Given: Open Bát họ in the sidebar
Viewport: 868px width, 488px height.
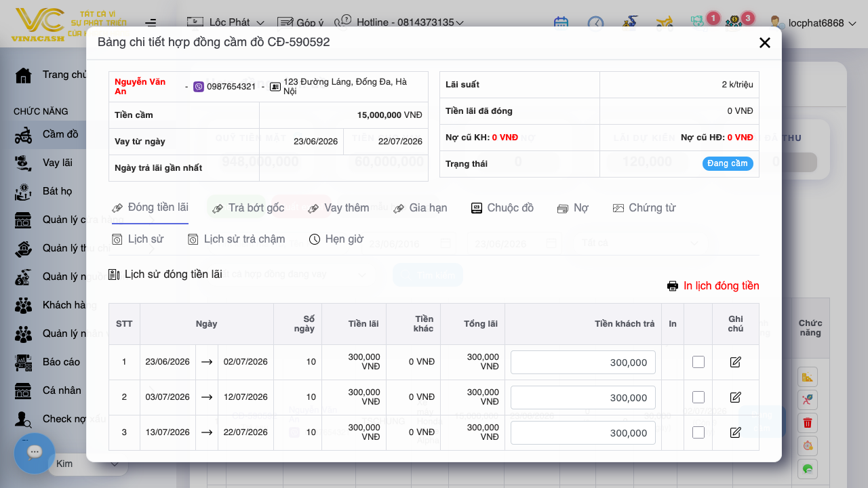Looking at the screenshot, I should point(43,191).
